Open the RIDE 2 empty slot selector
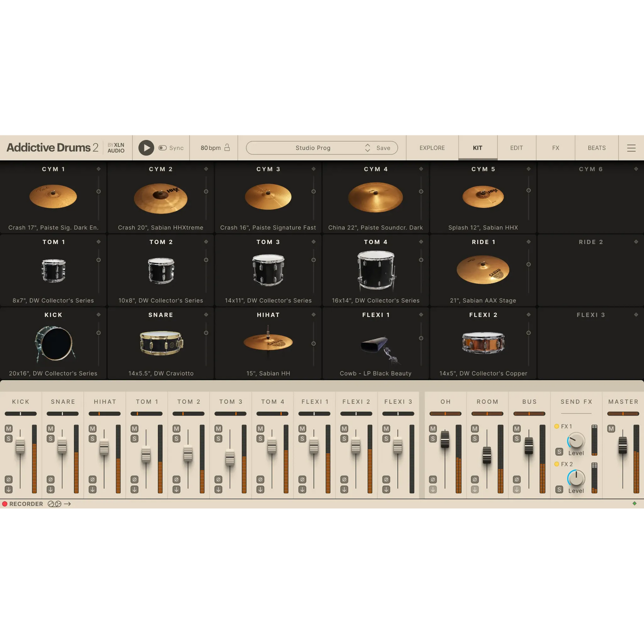Viewport: 644px width, 644px height. [x=636, y=242]
